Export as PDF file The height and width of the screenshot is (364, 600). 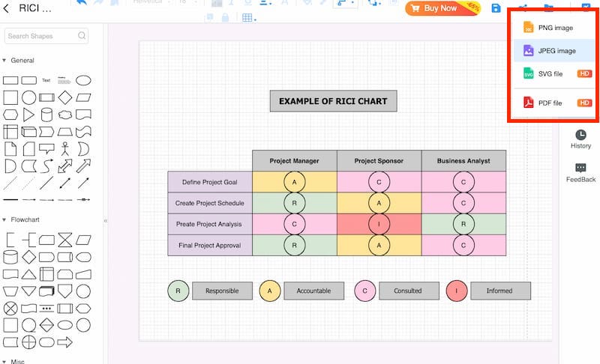[551, 103]
